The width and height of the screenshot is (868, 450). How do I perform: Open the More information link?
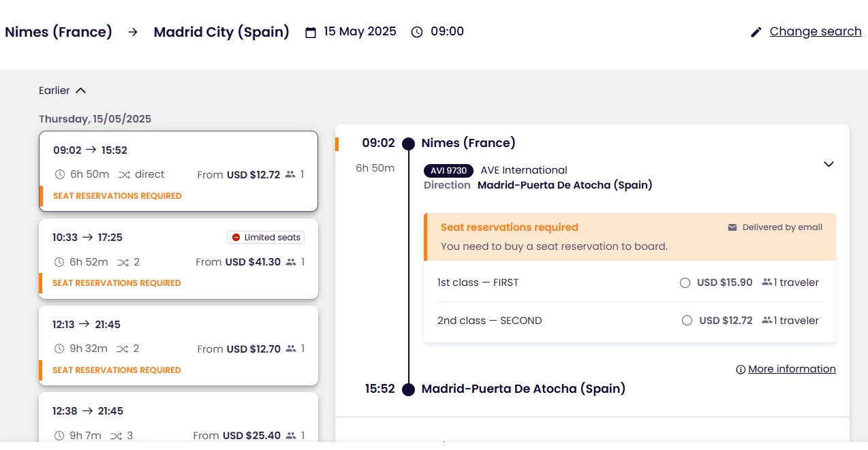(792, 369)
